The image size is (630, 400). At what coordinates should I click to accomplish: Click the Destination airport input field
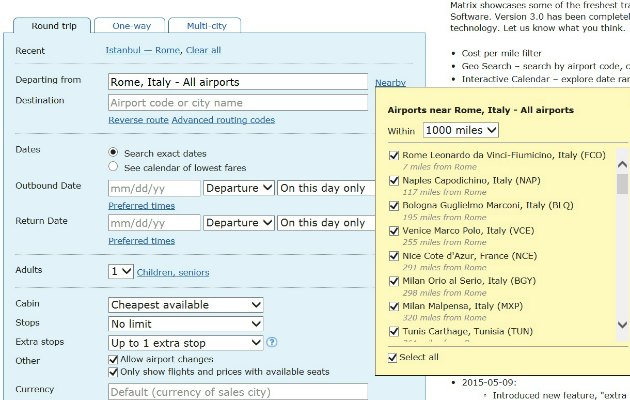(238, 102)
